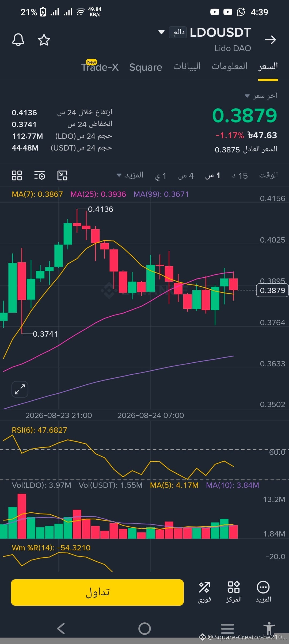Tap the price alert bell icon
This screenshot has width=289, height=644.
point(18,40)
